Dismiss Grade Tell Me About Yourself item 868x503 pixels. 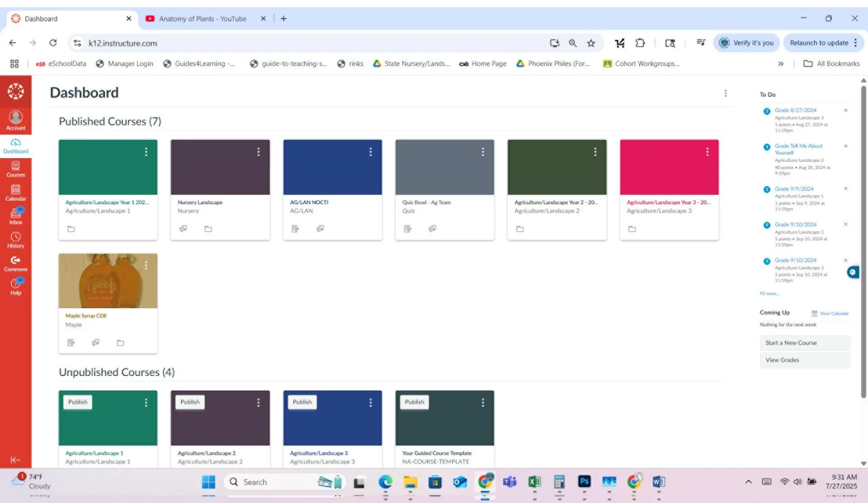tap(845, 146)
